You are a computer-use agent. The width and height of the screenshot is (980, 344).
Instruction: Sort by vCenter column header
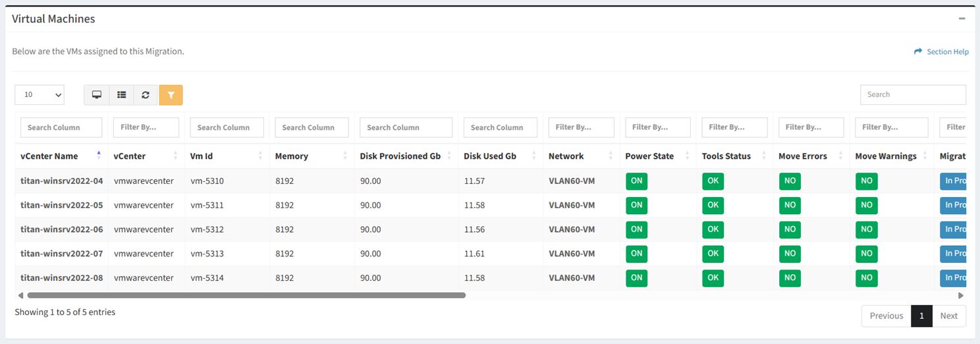(146, 156)
